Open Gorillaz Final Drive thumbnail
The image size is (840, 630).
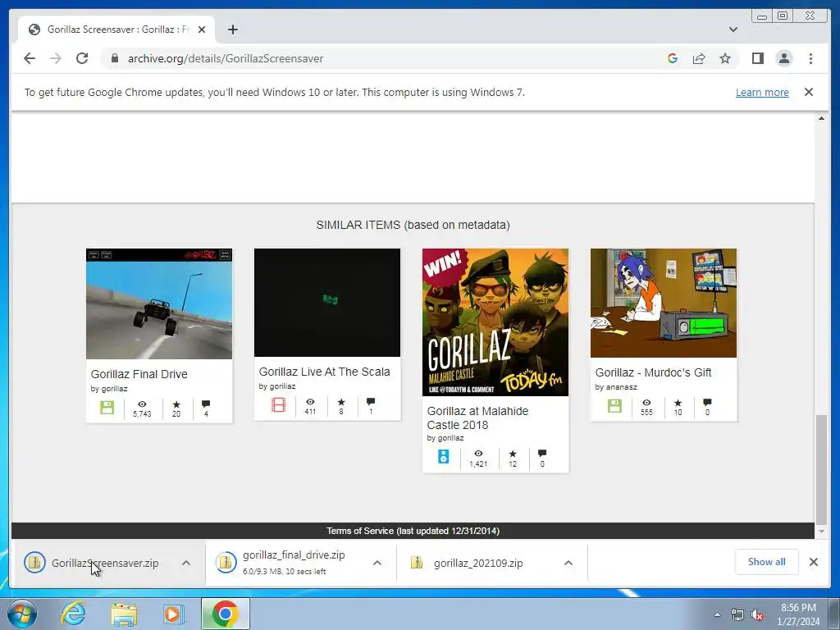click(159, 304)
